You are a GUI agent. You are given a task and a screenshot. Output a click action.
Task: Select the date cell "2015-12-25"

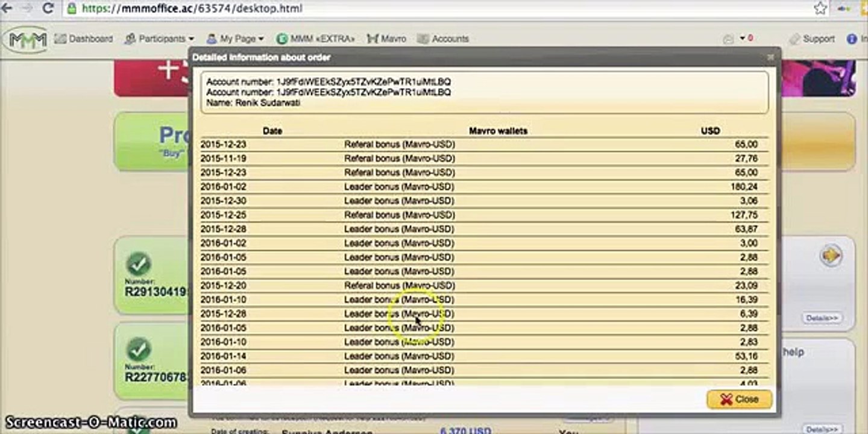[223, 215]
